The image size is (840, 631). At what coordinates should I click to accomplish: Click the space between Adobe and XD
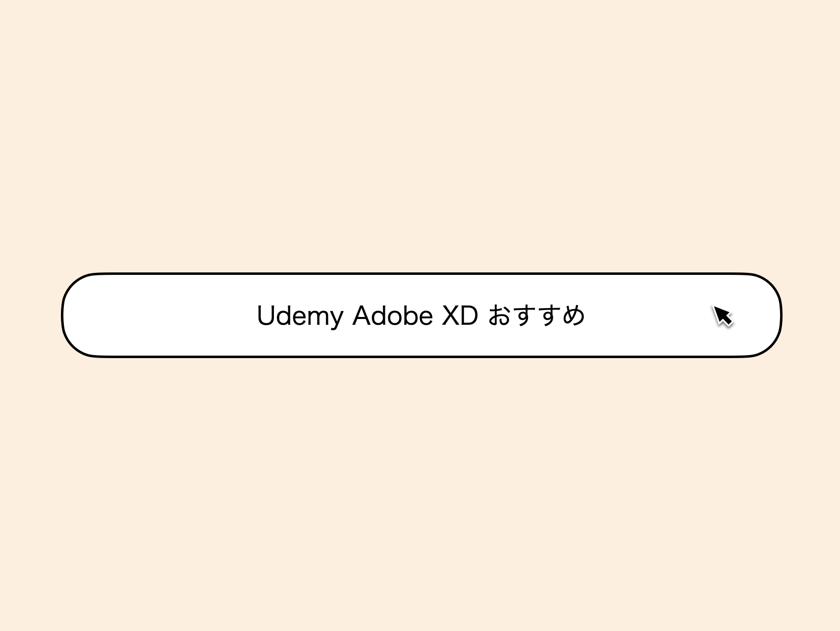pyautogui.click(x=437, y=315)
